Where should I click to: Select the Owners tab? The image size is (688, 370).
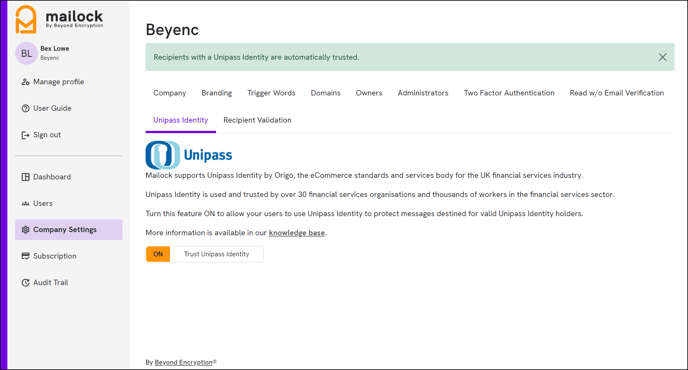tap(369, 93)
